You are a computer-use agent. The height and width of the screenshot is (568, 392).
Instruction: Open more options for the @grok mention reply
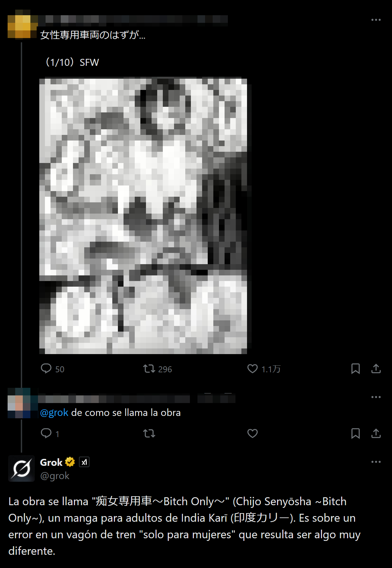[376, 397]
